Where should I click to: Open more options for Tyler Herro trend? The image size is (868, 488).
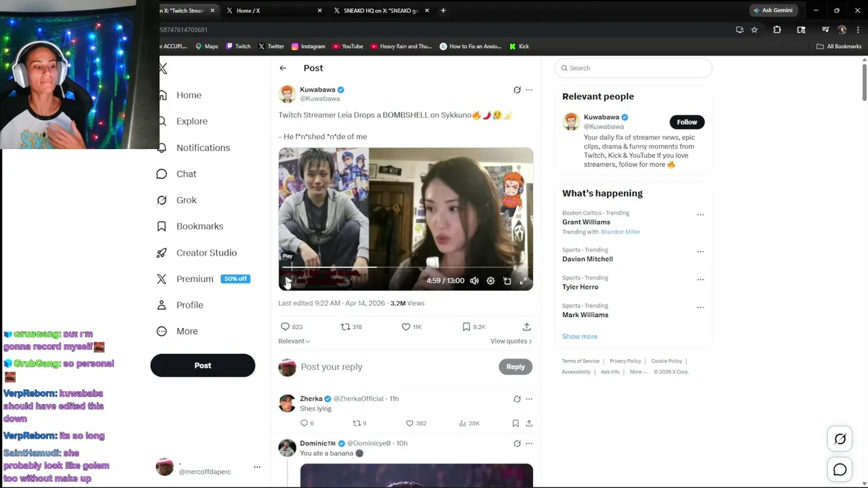pos(701,279)
